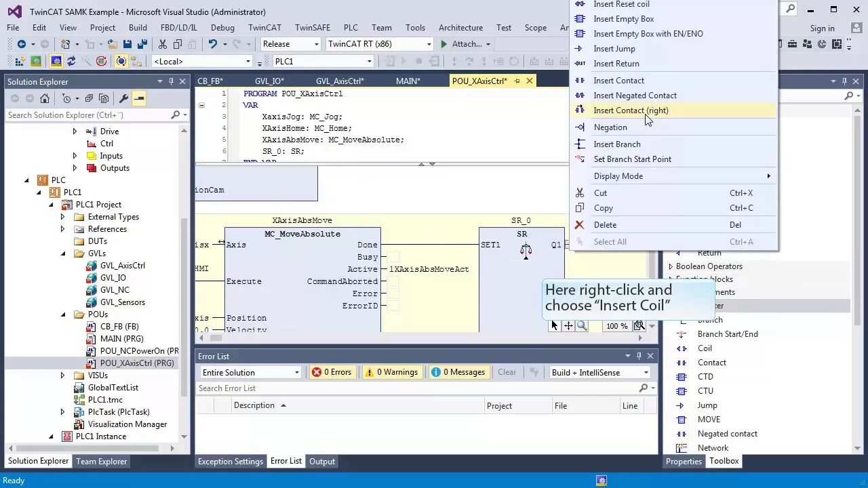Choose Insert Branch from context menu
The width and height of the screenshot is (868, 488).
coord(673,144)
